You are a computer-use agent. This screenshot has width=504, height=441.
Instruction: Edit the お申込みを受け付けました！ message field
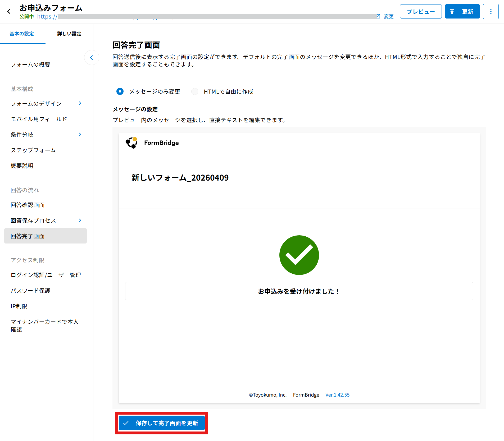(299, 291)
